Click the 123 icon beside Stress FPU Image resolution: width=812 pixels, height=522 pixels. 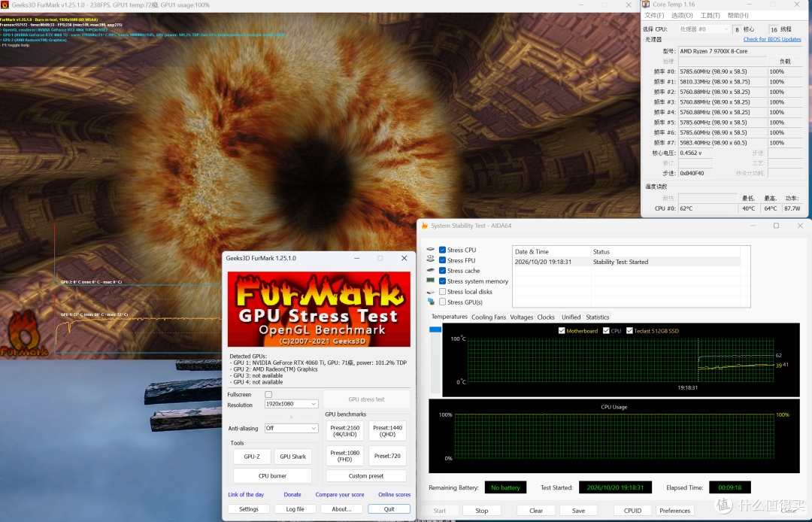(430, 260)
